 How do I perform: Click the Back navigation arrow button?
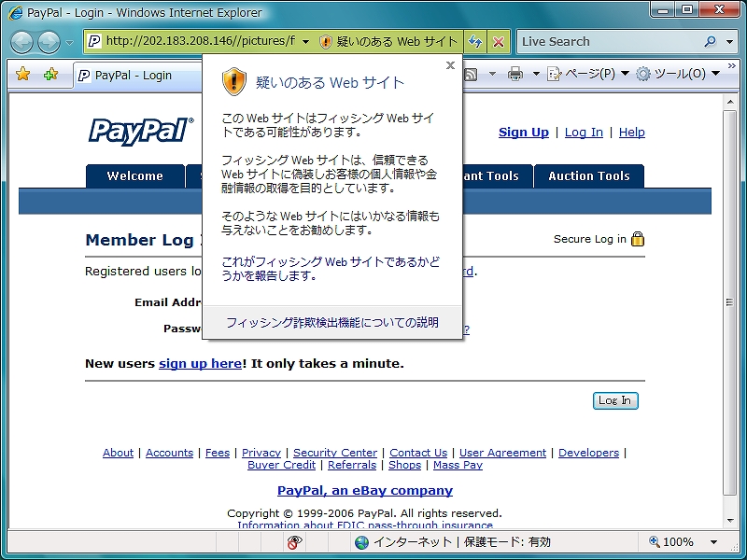(x=21, y=42)
